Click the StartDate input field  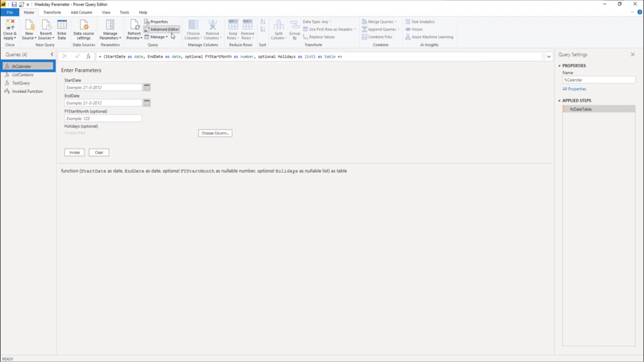103,87
